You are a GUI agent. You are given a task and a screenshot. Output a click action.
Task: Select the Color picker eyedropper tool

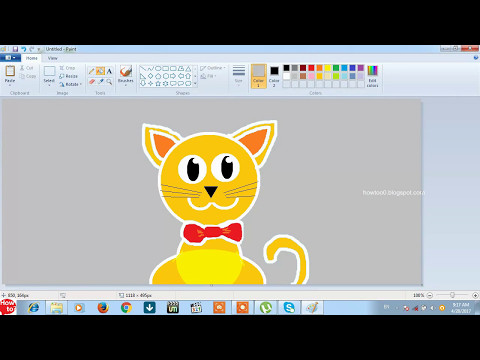pyautogui.click(x=100, y=82)
